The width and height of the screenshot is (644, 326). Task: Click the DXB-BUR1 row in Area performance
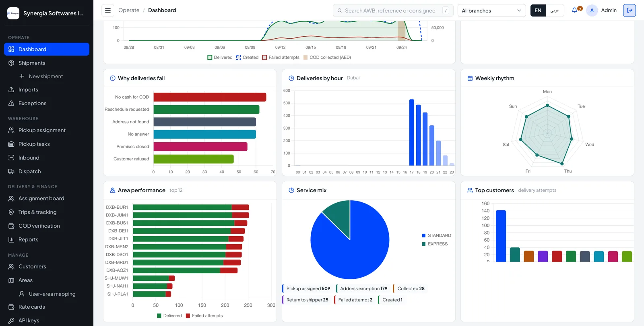[x=191, y=207]
